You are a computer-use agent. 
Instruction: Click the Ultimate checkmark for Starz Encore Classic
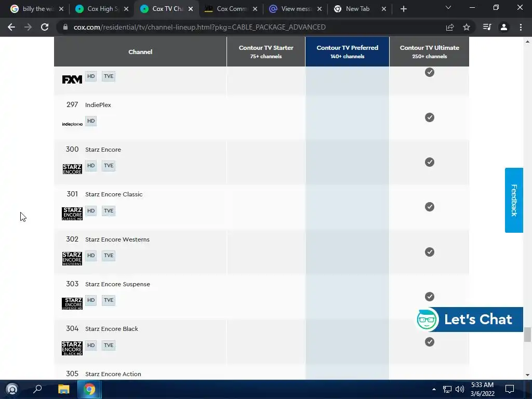(x=430, y=207)
